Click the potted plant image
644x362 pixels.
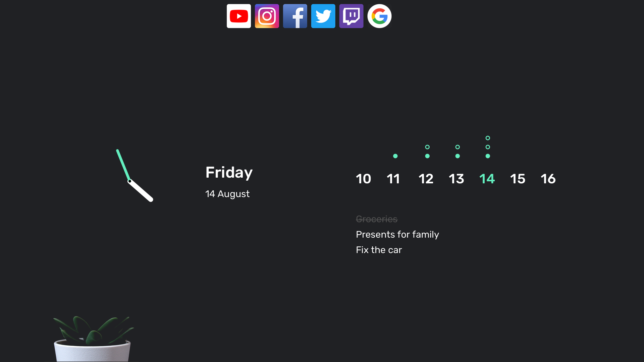point(93,339)
